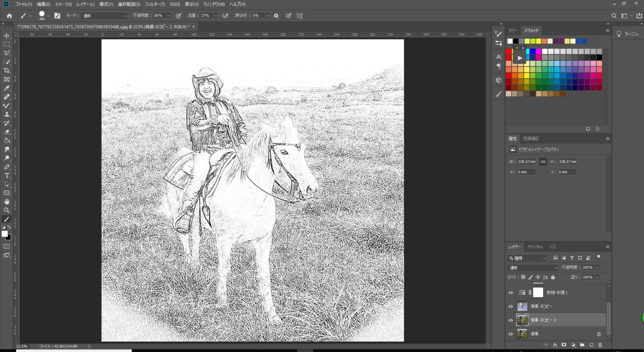Open the brush opacity dropdown in options bar
The image size is (644, 352).
pyautogui.click(x=169, y=16)
